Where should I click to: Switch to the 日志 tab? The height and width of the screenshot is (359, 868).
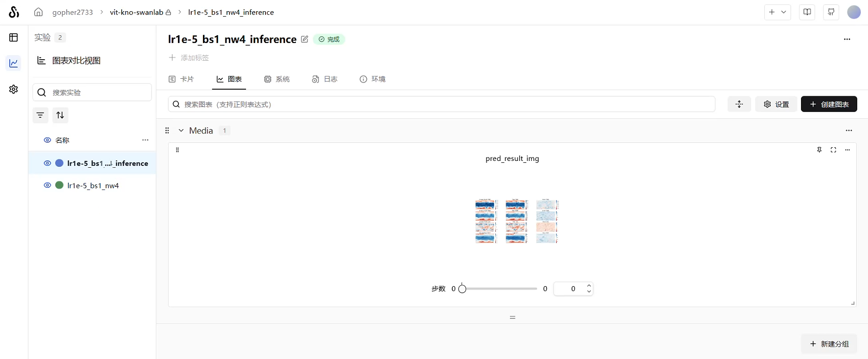(x=325, y=79)
